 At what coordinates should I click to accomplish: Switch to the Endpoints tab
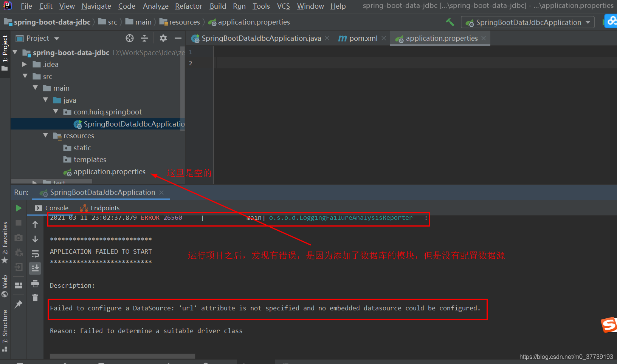pyautogui.click(x=100, y=208)
